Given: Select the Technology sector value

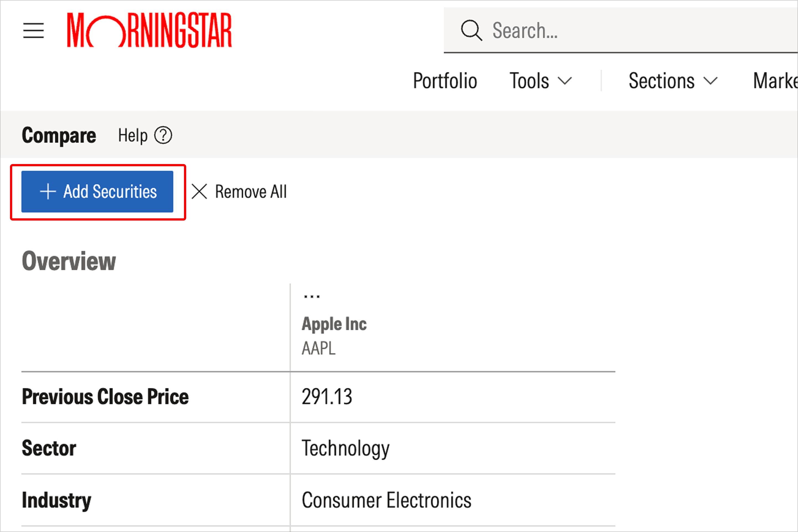Looking at the screenshot, I should pyautogui.click(x=346, y=449).
